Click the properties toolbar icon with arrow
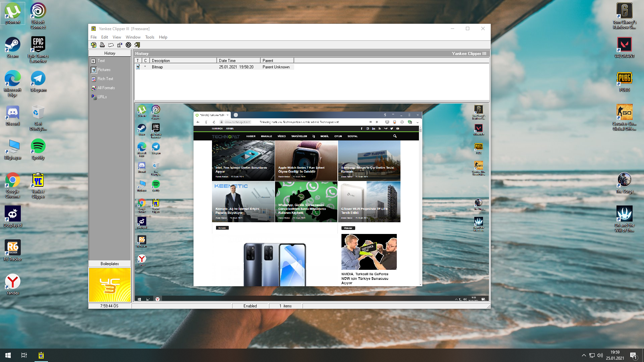This screenshot has height=362, width=644. 120,45
